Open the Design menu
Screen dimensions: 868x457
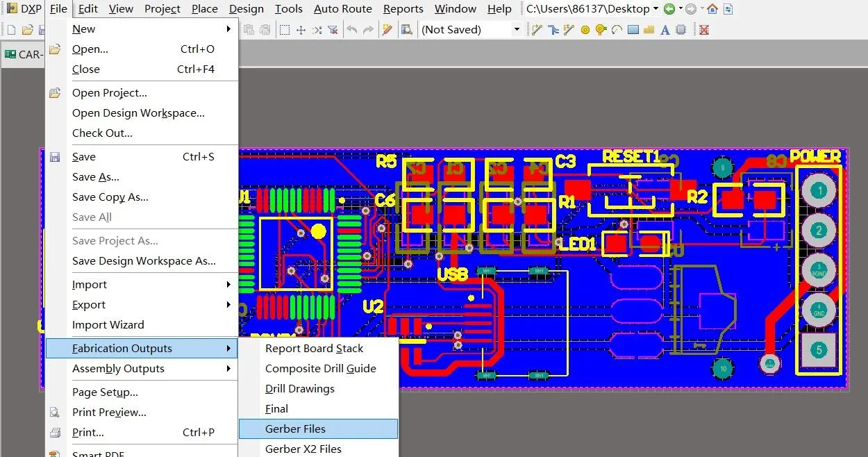click(247, 9)
